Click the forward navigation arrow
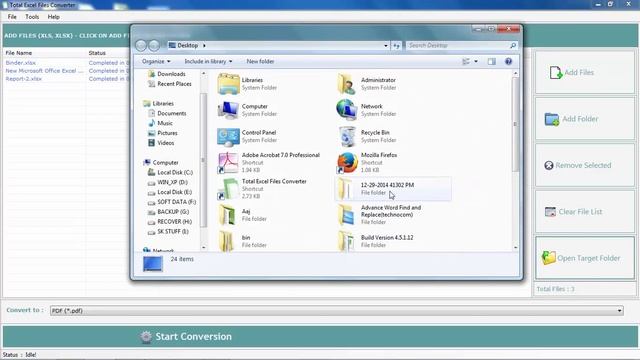This screenshot has width=640, height=360. pos(154,45)
